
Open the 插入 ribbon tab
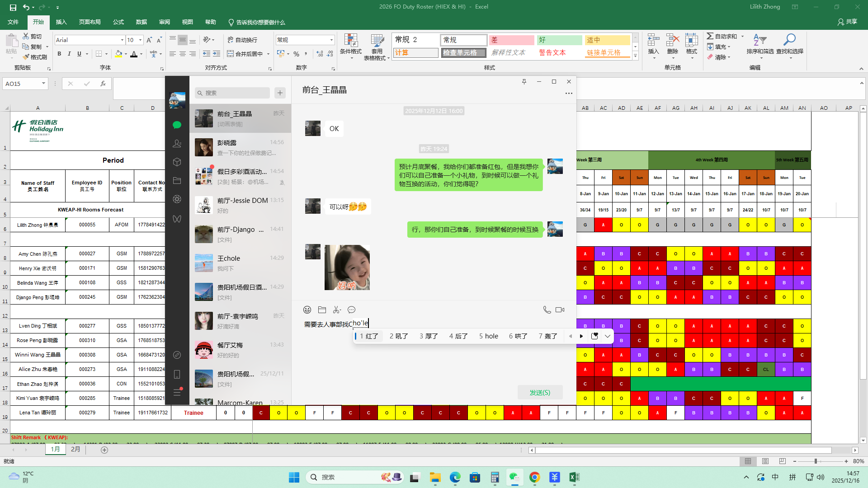tap(61, 22)
